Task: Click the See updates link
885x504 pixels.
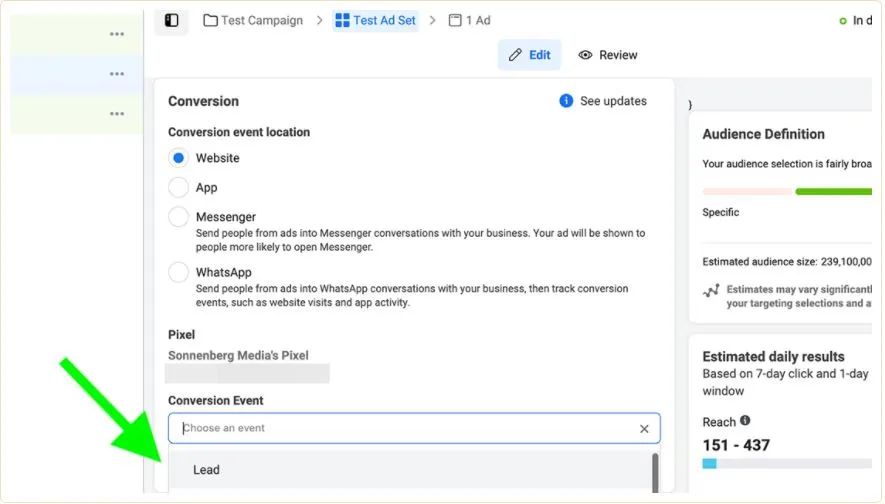Action: 614,102
